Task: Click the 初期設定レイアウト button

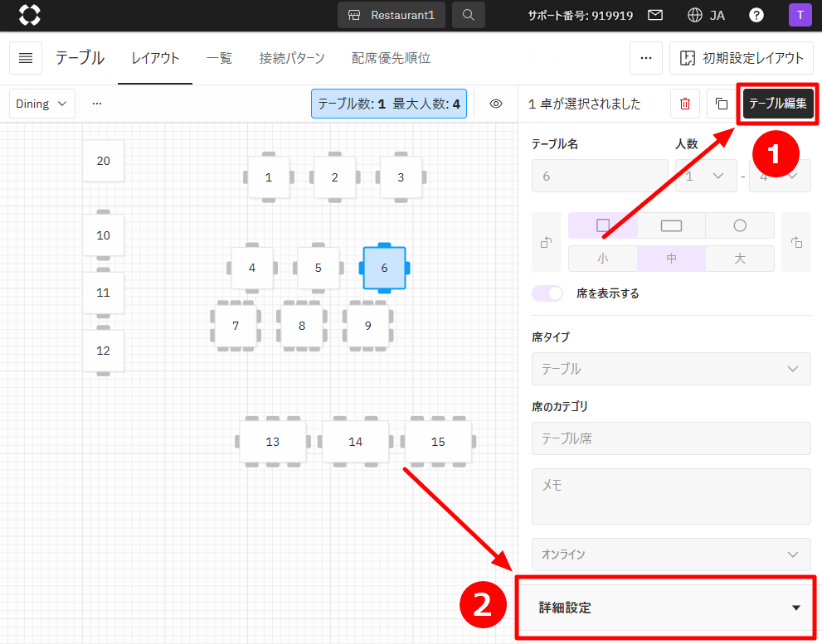Action: point(742,58)
